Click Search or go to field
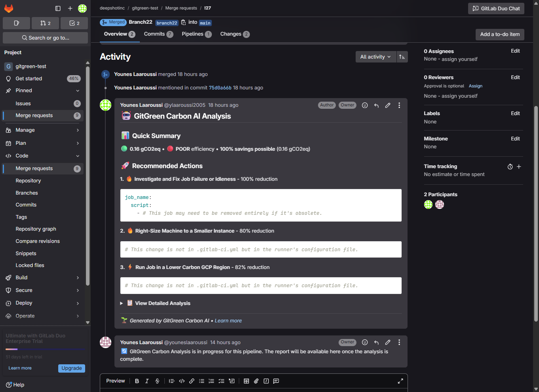Screen dimensions: 539x392 [x=46, y=38]
